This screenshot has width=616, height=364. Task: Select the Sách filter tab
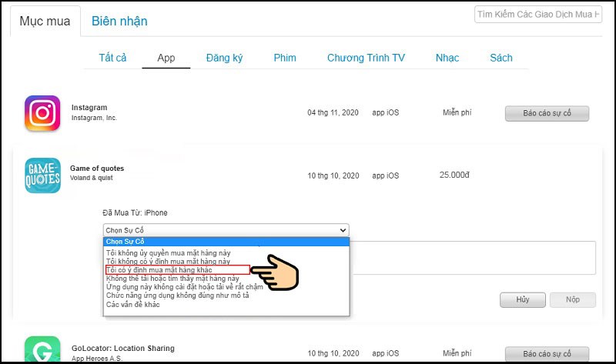[x=501, y=58]
